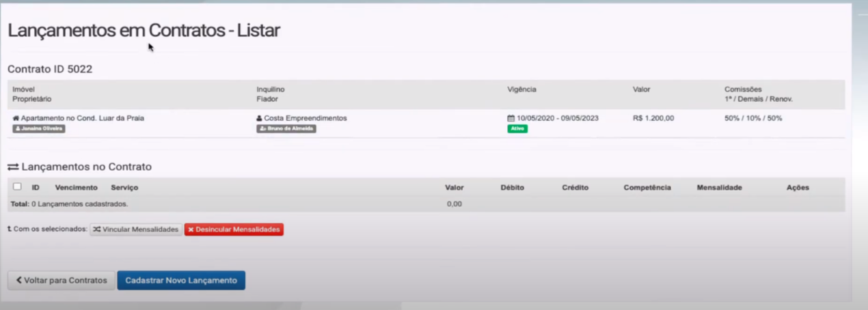Click the Mensalidade column header

(719, 187)
